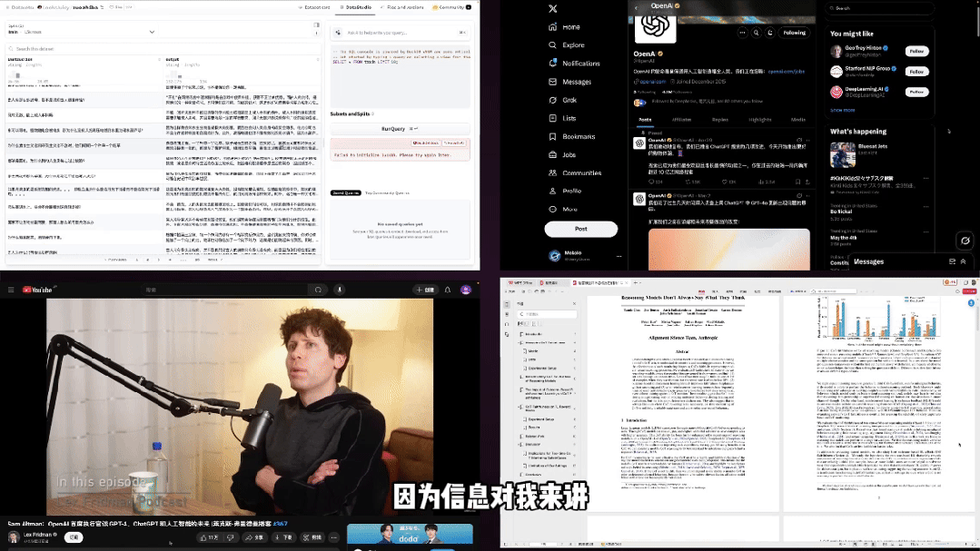Select Media tab on OpenAI profile
The width and height of the screenshot is (980, 551).
click(x=798, y=119)
